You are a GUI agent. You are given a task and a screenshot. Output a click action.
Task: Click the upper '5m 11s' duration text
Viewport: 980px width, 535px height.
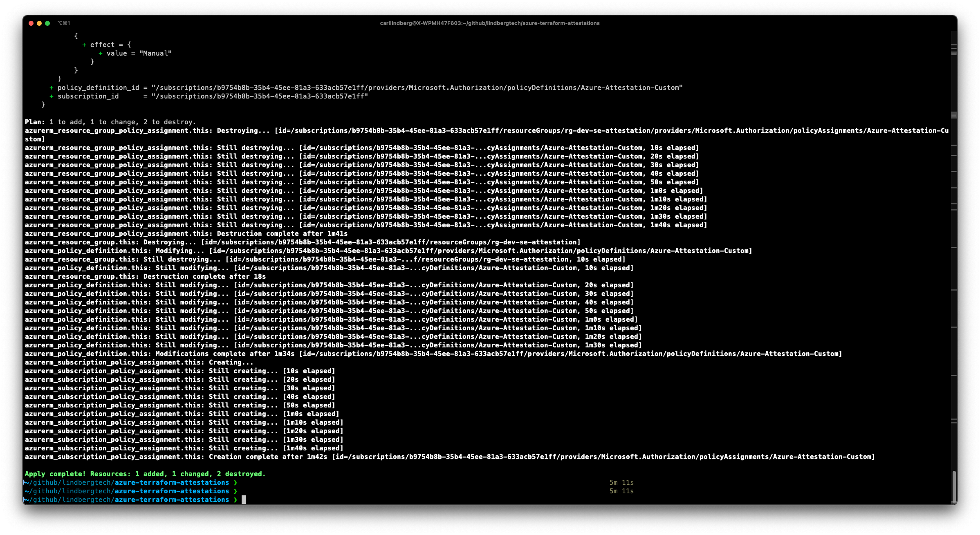click(621, 483)
